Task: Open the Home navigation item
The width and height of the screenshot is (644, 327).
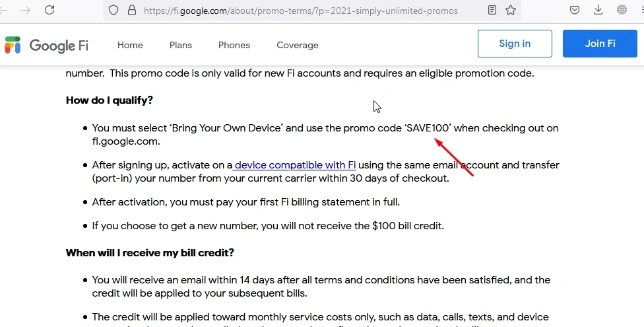Action: (x=130, y=45)
